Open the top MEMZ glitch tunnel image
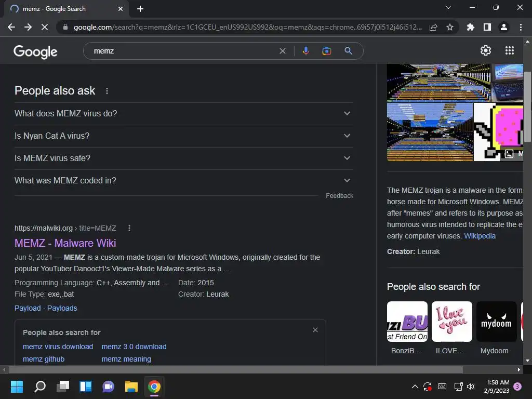 [x=438, y=83]
